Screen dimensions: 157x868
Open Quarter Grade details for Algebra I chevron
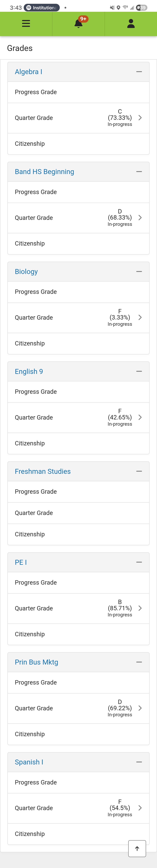point(140,118)
